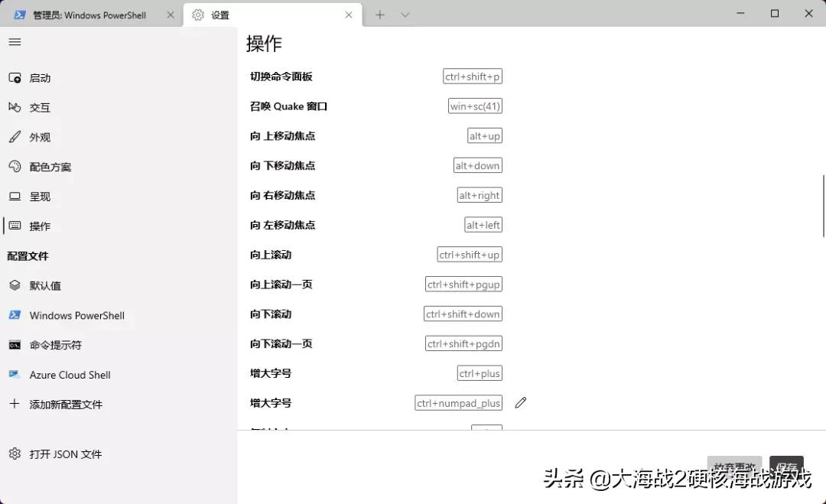Click the 放弃更改 discard changes button

(x=734, y=467)
